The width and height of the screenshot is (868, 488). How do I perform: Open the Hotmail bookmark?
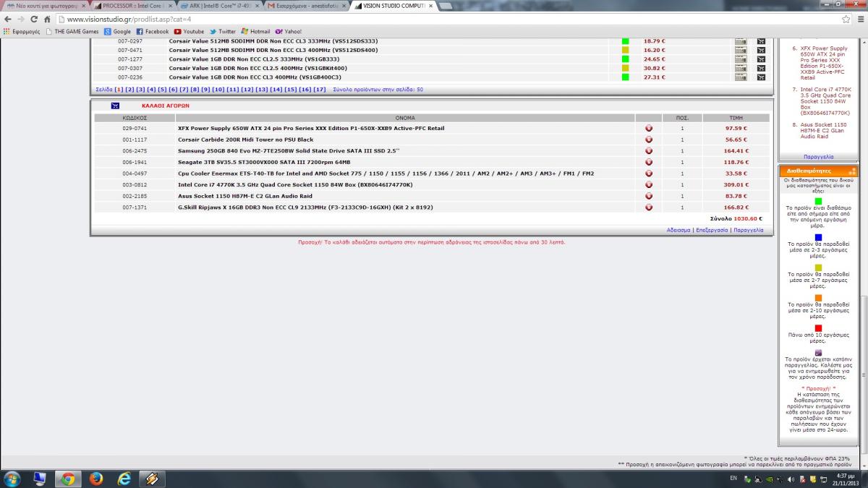pyautogui.click(x=255, y=32)
